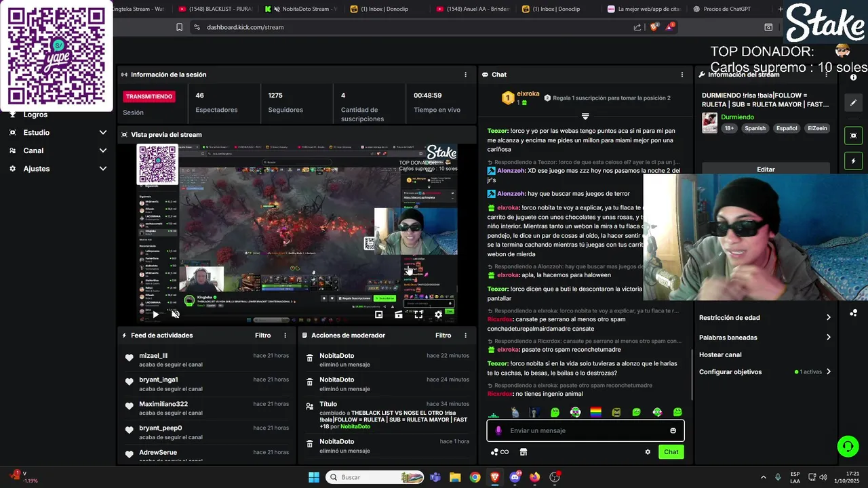
Task: Open Filtro in Acciones de moderador
Action: coord(443,335)
